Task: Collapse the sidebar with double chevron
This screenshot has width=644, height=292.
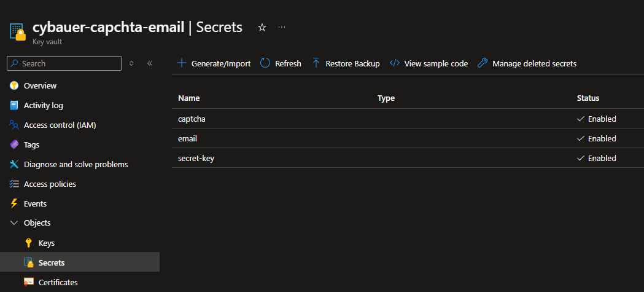Action: [x=150, y=63]
